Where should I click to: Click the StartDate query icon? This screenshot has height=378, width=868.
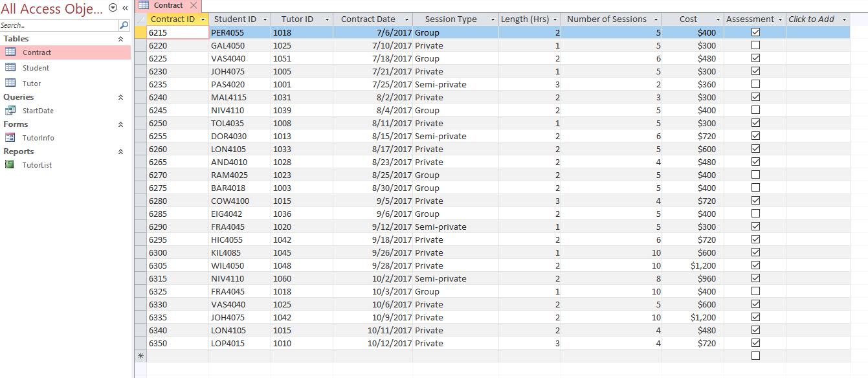10,111
